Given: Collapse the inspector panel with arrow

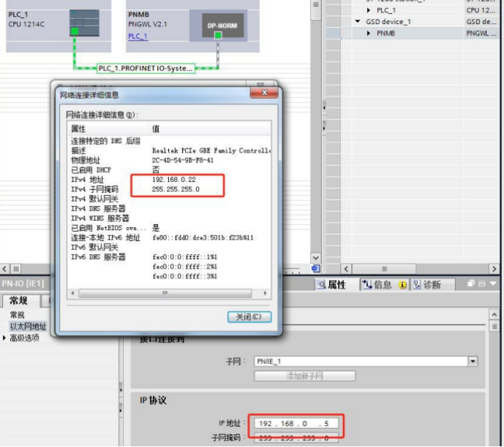Looking at the screenshot, I should [493, 283].
